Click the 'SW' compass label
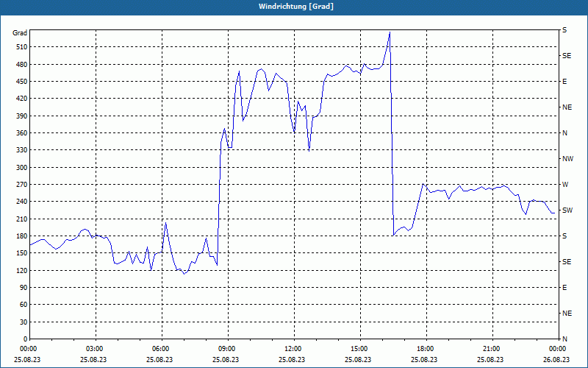 pos(567,210)
